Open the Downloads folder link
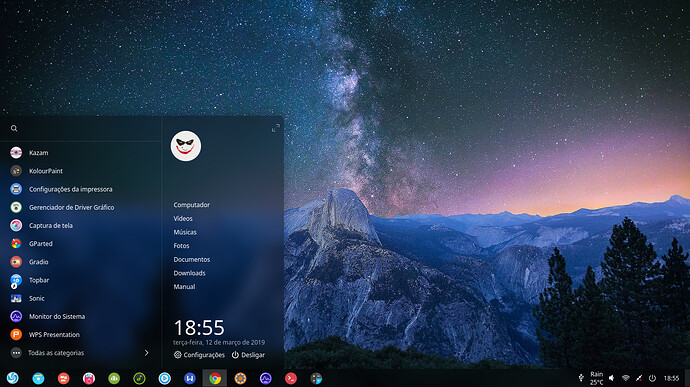Screen dimensions: 690x387 click(189, 273)
